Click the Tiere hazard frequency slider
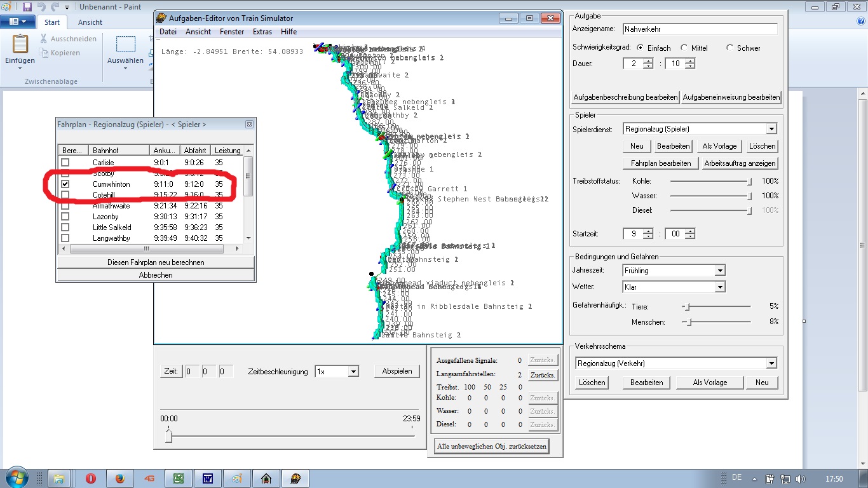 pyautogui.click(x=686, y=306)
